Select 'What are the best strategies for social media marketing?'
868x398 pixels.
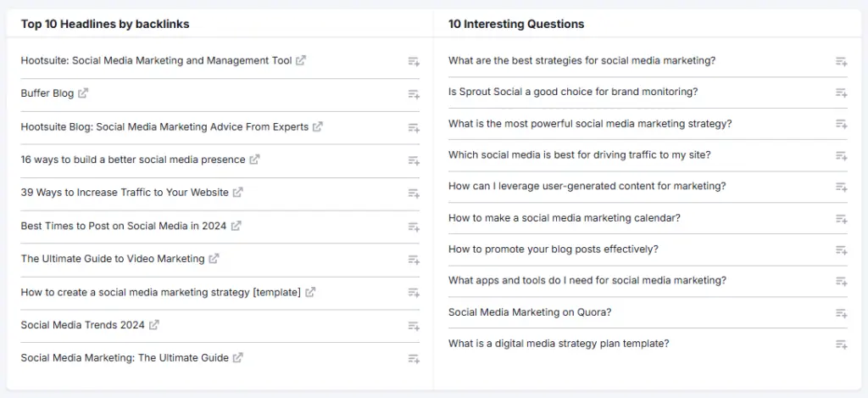pyautogui.click(x=581, y=61)
